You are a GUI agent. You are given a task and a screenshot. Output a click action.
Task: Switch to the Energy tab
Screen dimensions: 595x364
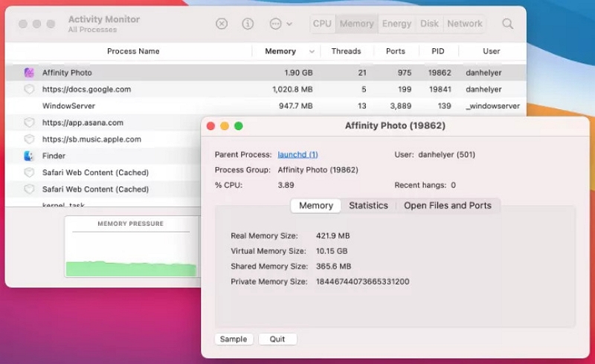coord(396,24)
